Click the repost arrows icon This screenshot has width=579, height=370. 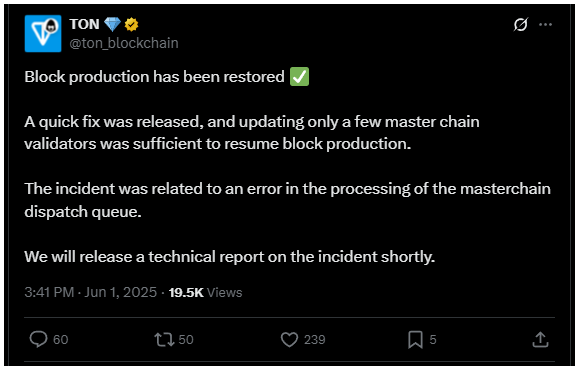(x=164, y=340)
